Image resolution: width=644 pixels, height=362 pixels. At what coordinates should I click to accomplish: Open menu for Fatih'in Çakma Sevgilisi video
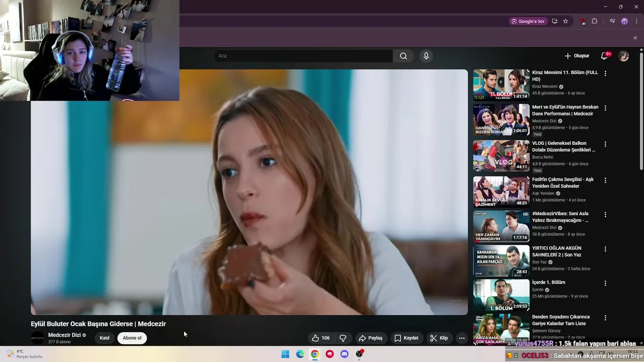pyautogui.click(x=605, y=180)
